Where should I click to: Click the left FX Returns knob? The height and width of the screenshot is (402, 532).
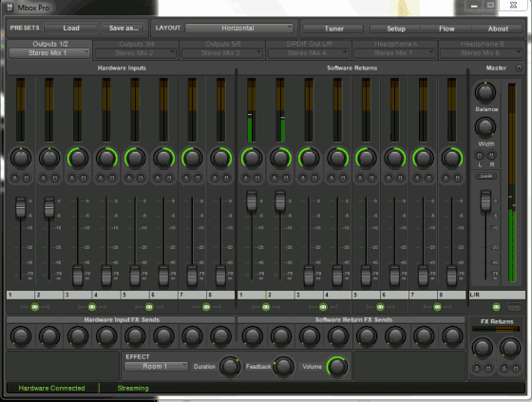pyautogui.click(x=483, y=348)
